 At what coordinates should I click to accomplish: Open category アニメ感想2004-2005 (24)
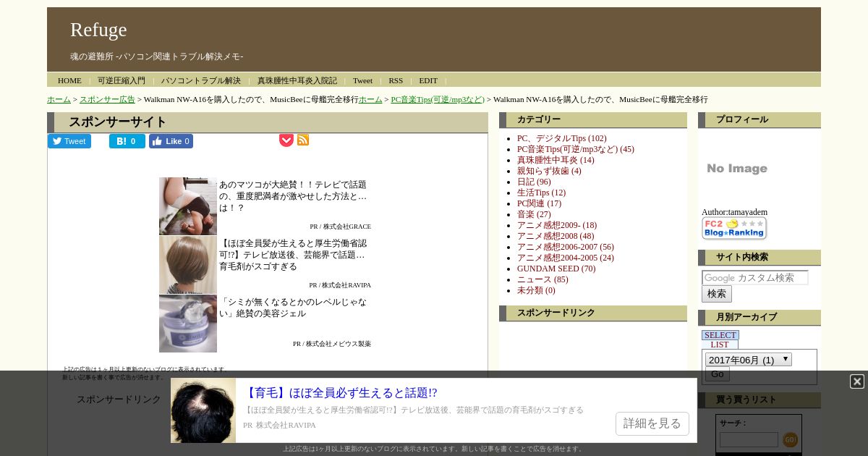pyautogui.click(x=566, y=258)
